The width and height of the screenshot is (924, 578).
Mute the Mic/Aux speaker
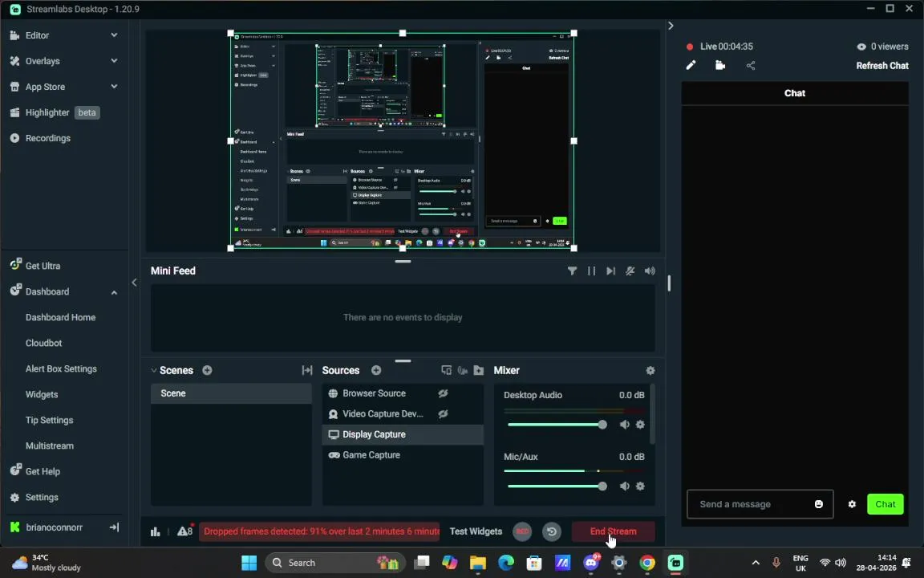coord(624,486)
